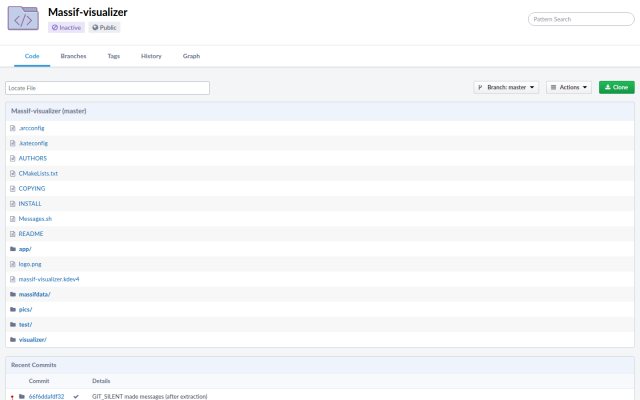Click folder icon beside test/
This screenshot has height=400, width=640.
click(x=13, y=324)
